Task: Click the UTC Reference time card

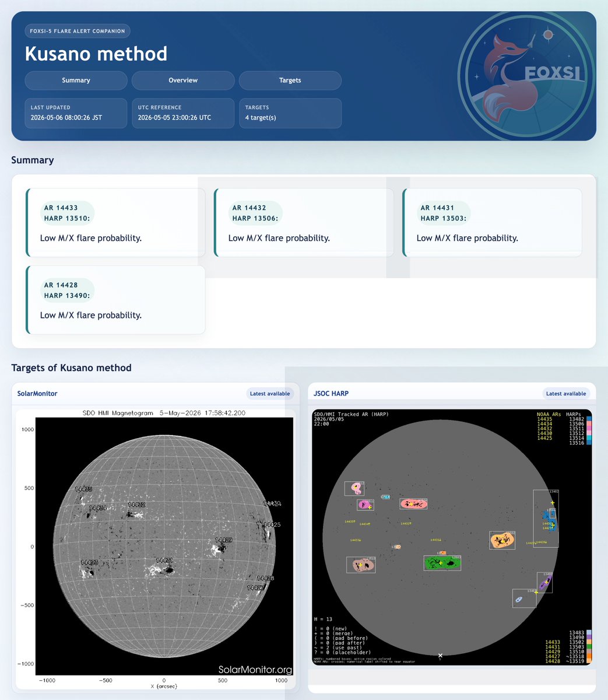Action: coord(183,113)
